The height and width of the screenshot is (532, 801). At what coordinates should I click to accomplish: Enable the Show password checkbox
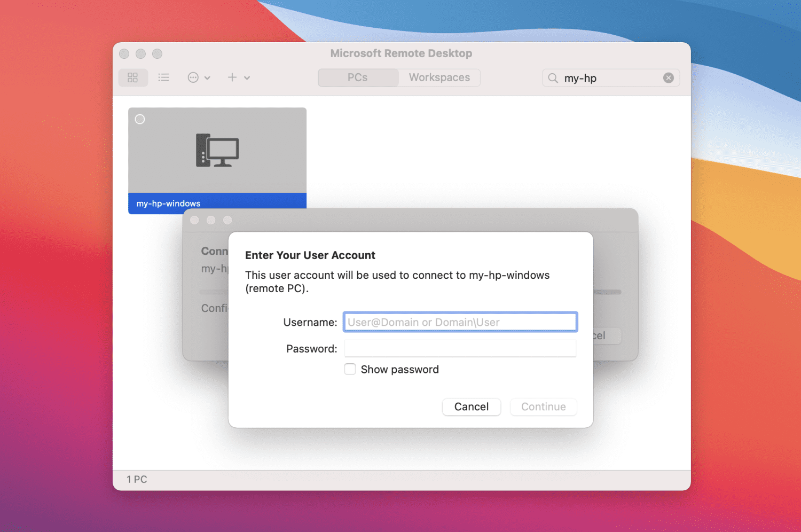pyautogui.click(x=350, y=369)
